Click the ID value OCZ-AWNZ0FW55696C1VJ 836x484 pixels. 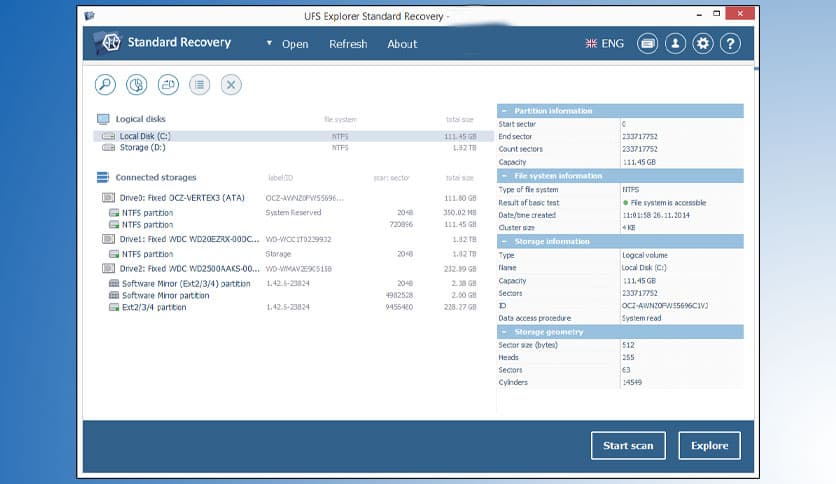click(665, 306)
